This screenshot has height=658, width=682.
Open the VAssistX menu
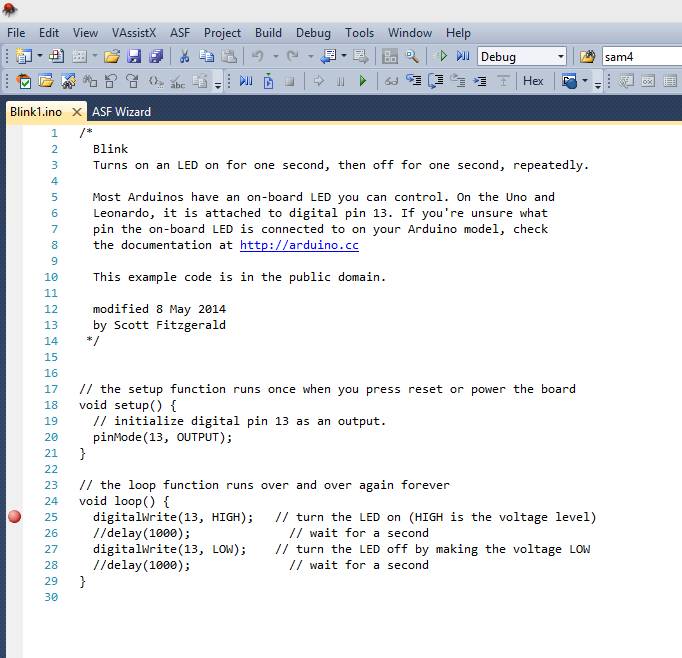pos(134,33)
